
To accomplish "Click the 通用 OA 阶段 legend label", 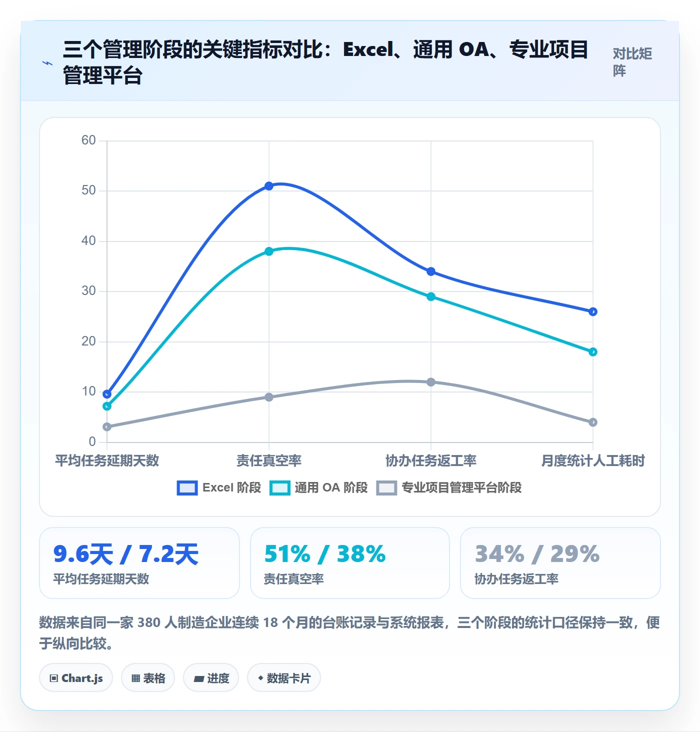I will coord(331,487).
